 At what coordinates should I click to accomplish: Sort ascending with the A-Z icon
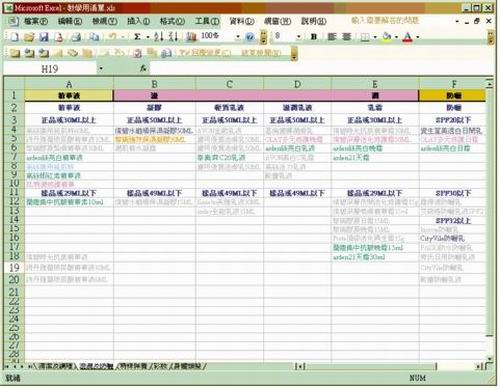pos(159,36)
